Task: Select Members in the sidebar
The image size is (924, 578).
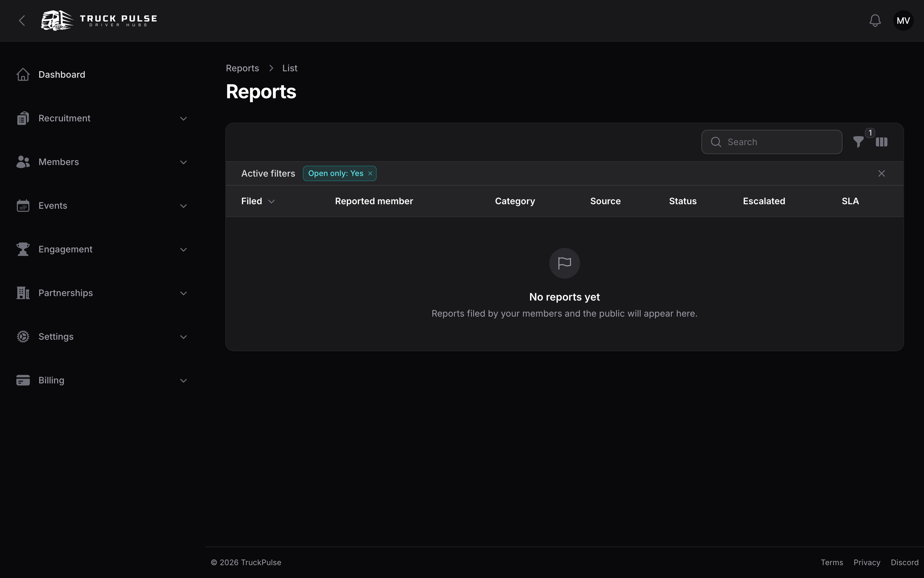Action: tap(59, 162)
